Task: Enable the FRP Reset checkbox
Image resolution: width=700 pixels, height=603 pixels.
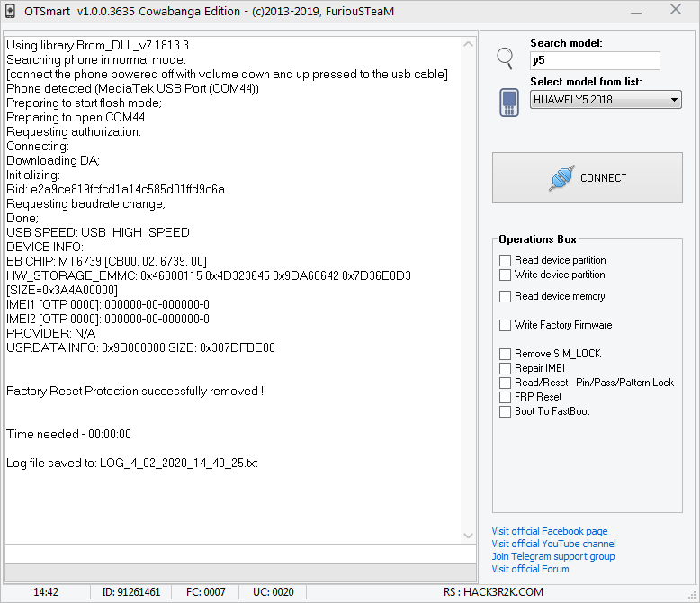Action: [505, 397]
